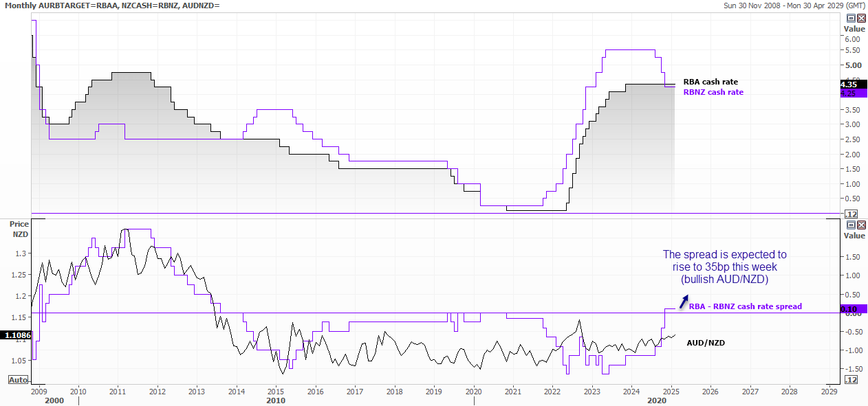This screenshot has height=406, width=868.
Task: Close the lower AUD/NZD panel
Action: coord(860,225)
